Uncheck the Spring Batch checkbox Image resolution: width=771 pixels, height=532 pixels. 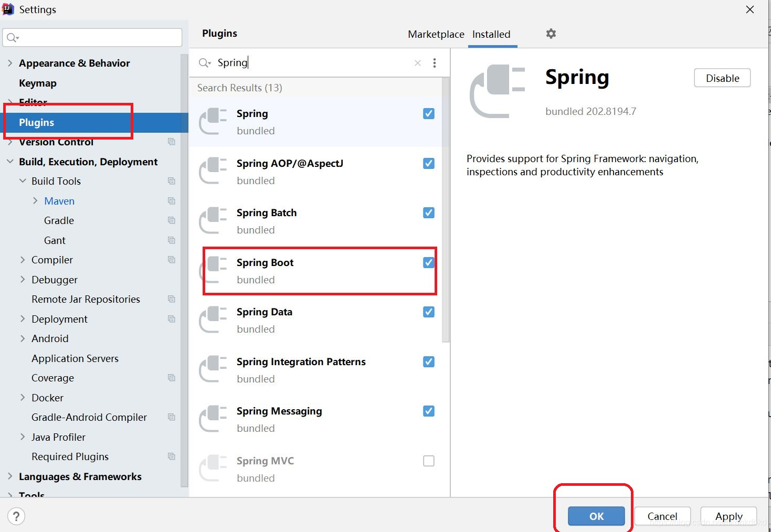point(429,212)
